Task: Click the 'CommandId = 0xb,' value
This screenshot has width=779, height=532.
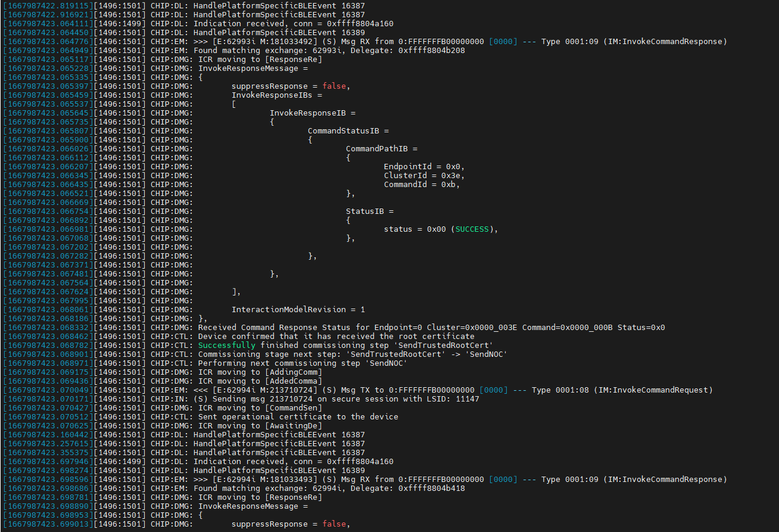Action: [422, 184]
